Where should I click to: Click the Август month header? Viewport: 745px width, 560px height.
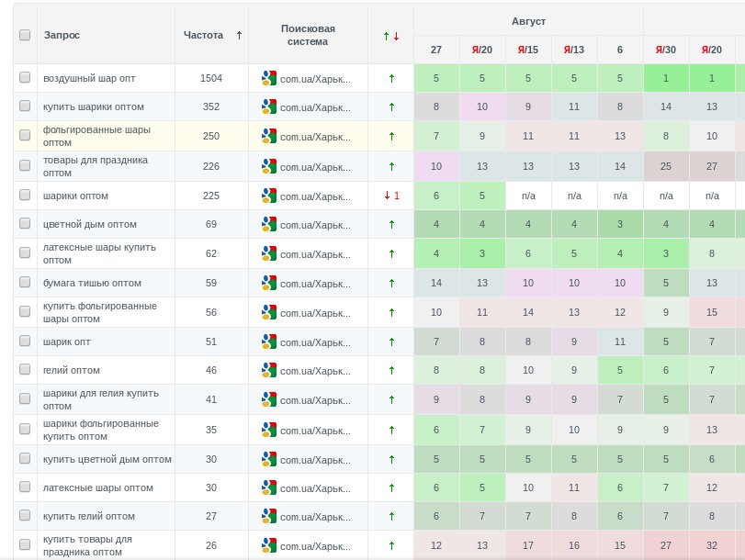(x=528, y=20)
